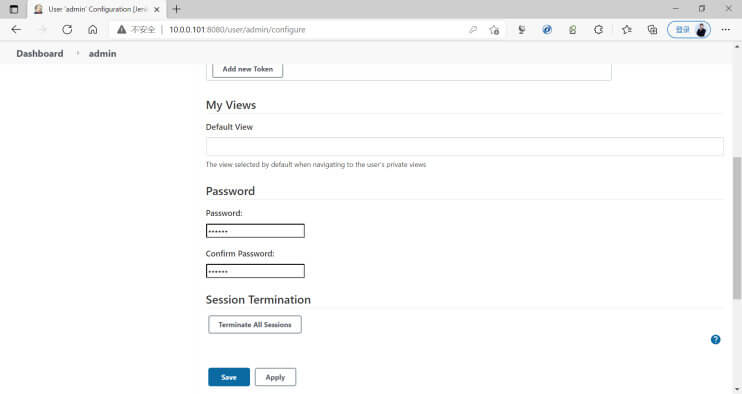Open the Collections icon

coord(652,29)
